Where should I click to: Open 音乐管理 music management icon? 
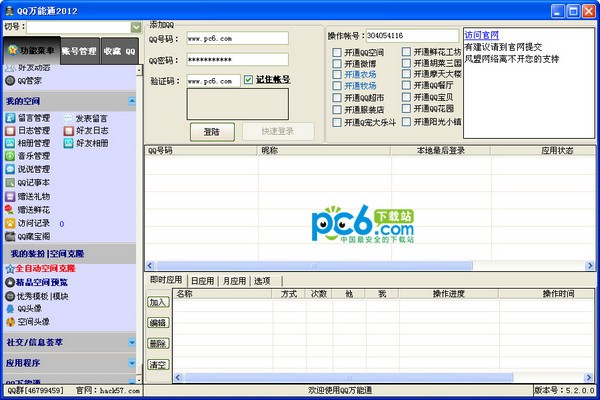coord(10,156)
